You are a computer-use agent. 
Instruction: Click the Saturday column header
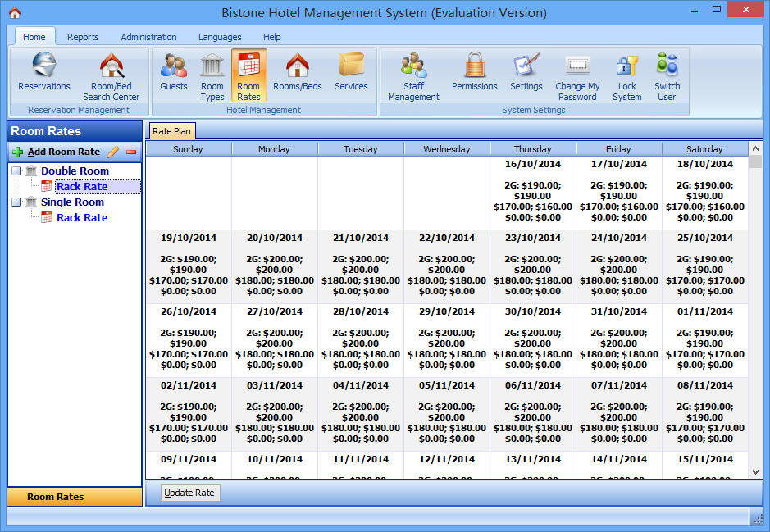click(704, 149)
